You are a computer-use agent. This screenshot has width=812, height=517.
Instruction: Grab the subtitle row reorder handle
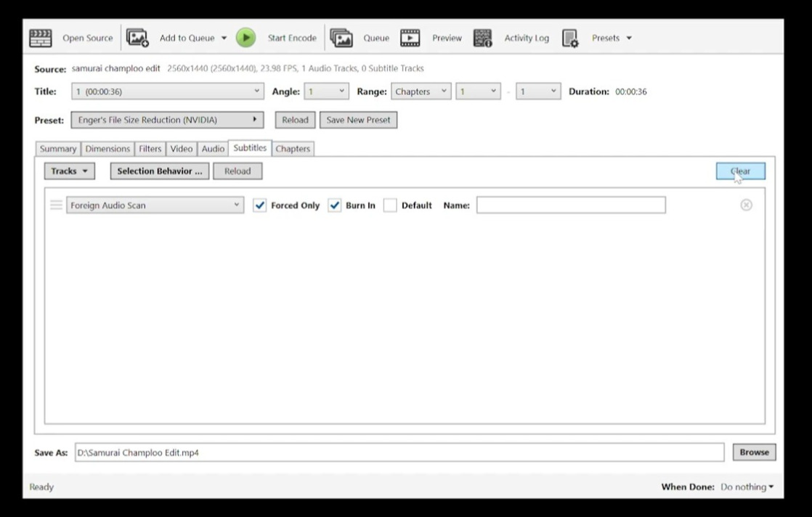[x=56, y=205]
